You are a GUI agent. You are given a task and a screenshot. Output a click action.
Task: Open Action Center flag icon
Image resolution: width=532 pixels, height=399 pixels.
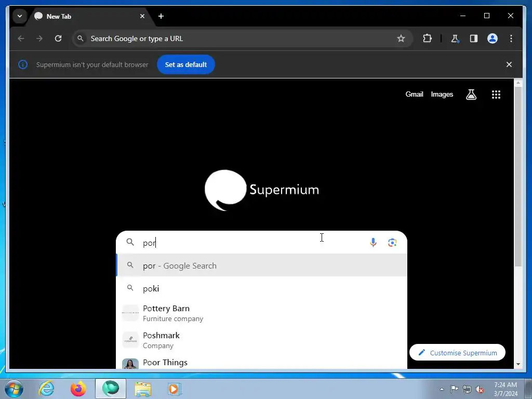454,389
